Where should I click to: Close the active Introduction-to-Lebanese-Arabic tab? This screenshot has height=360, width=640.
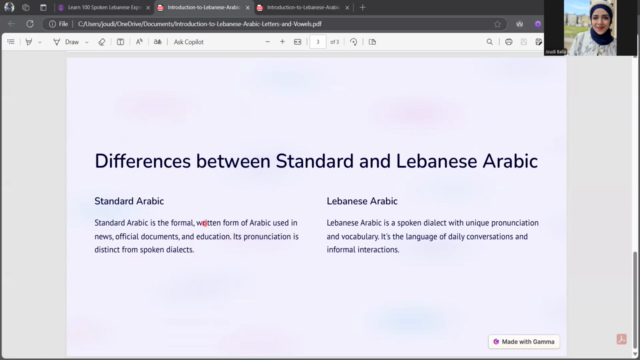(x=247, y=7)
